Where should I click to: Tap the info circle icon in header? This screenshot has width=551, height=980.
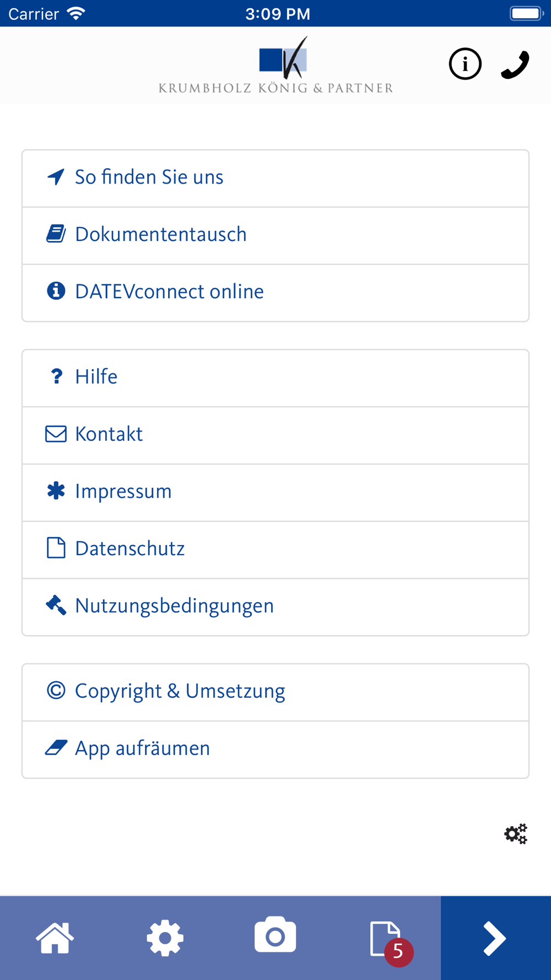[465, 64]
